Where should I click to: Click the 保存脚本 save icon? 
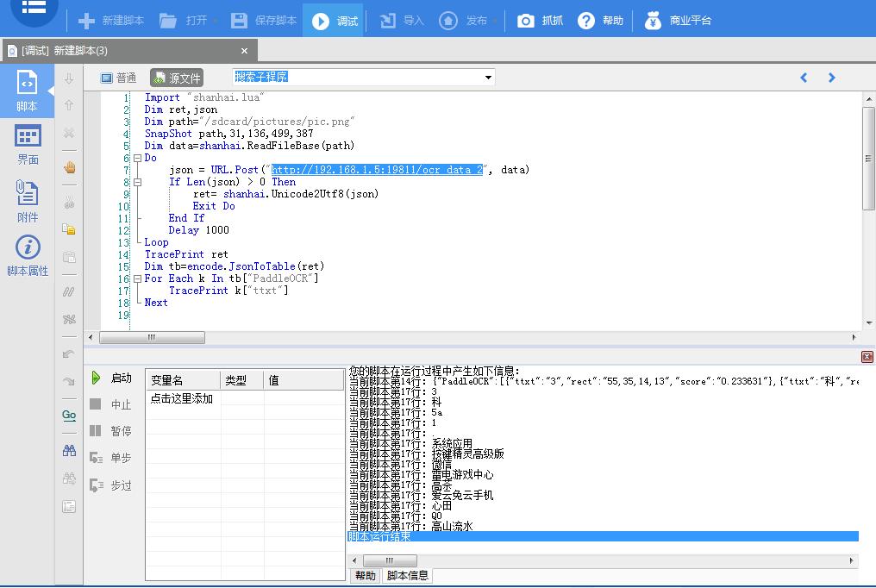coord(240,21)
